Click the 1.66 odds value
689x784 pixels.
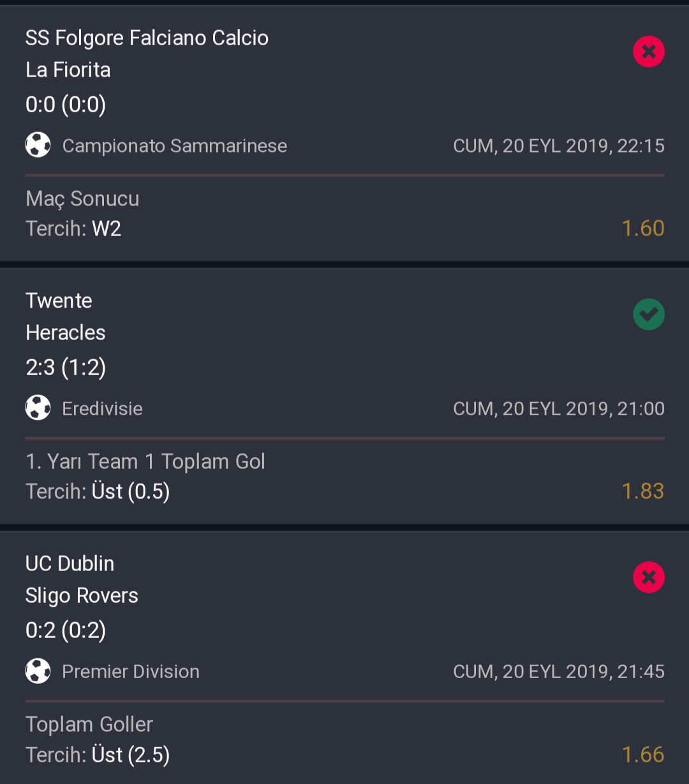[x=643, y=755]
